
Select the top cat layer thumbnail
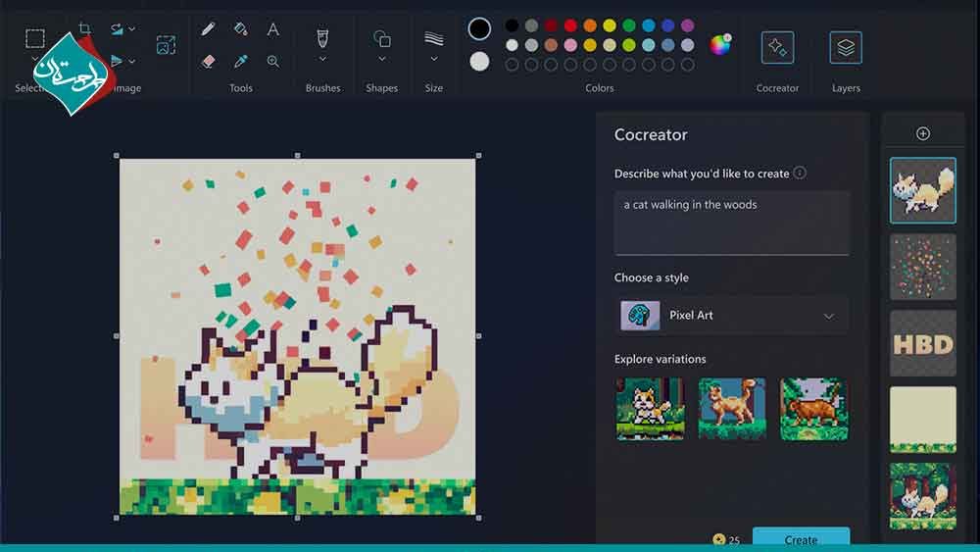923,190
